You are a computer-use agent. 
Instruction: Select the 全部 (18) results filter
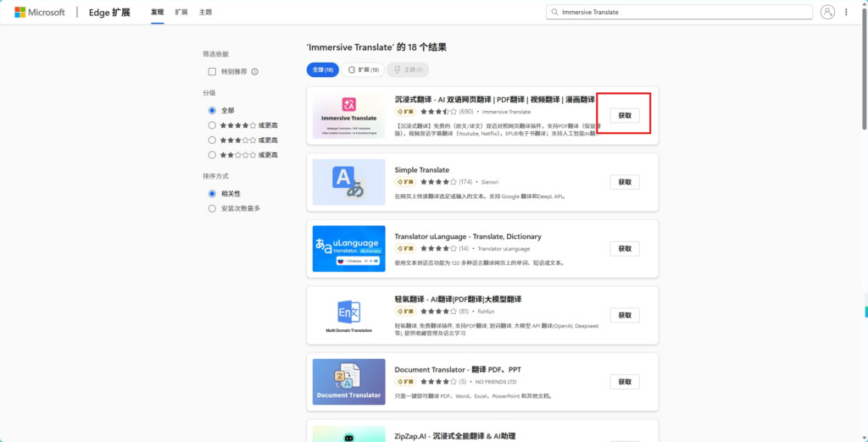pos(322,69)
